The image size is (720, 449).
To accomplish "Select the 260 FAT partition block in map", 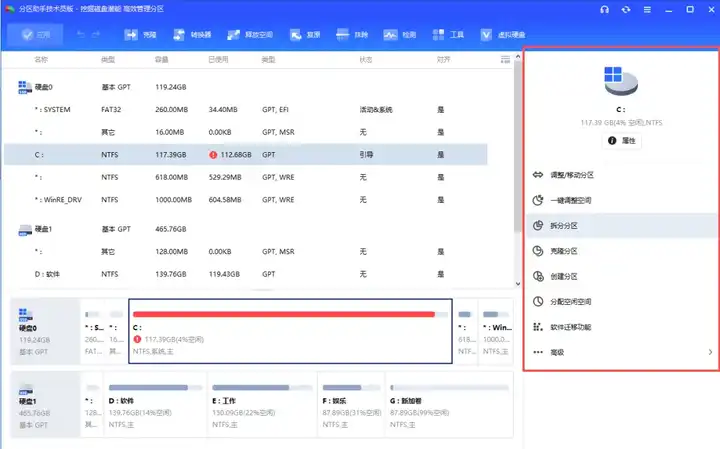I will click(94, 331).
